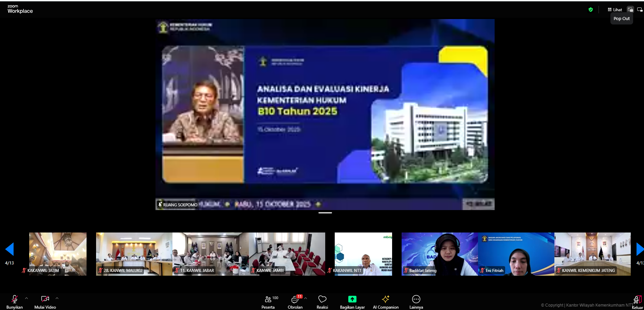Open the Lainnya more options menu
The width and height of the screenshot is (644, 310).
(416, 302)
